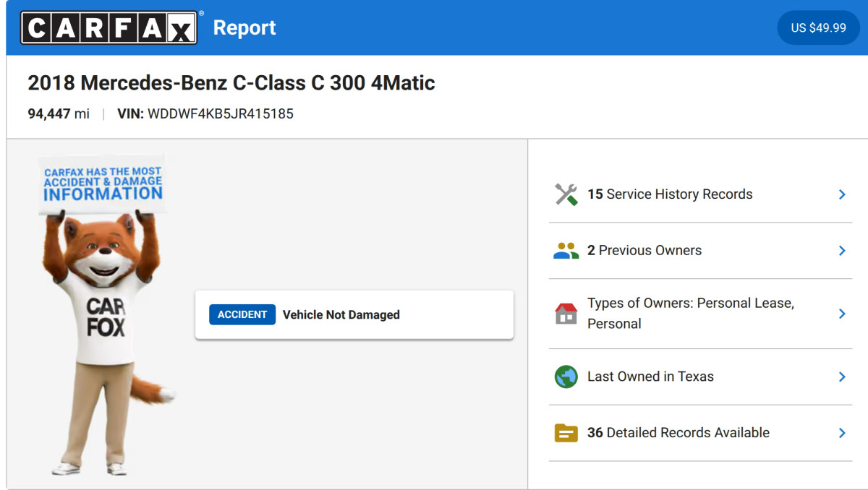Open 2 Previous Owners details
The height and width of the screenshot is (490, 868).
(700, 251)
